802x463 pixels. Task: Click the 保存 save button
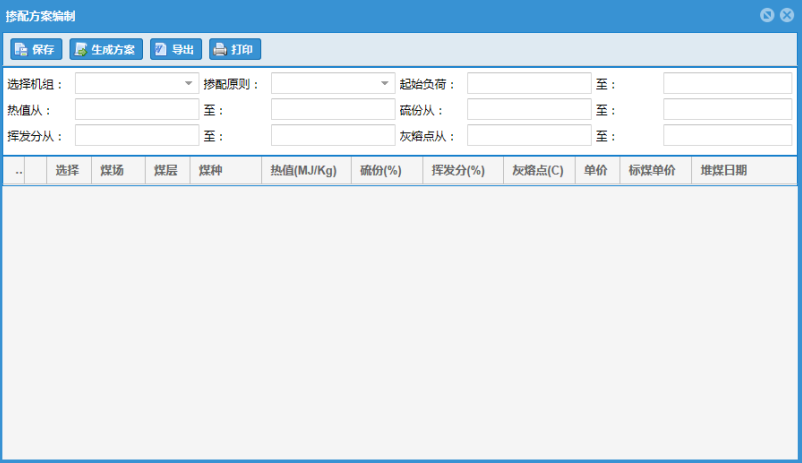pyautogui.click(x=36, y=49)
